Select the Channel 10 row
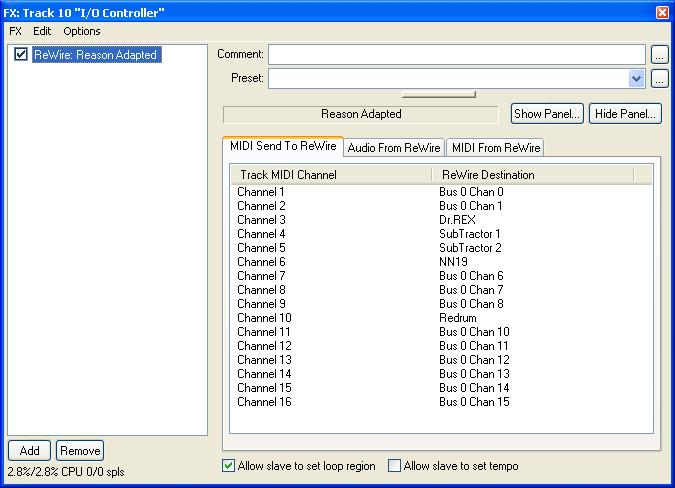 [x=441, y=318]
